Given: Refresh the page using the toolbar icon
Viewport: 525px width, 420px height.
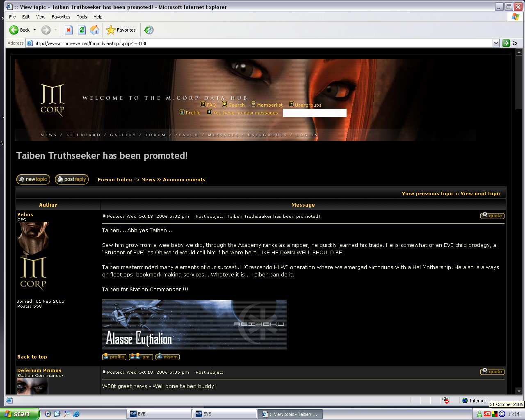Looking at the screenshot, I should pyautogui.click(x=82, y=30).
